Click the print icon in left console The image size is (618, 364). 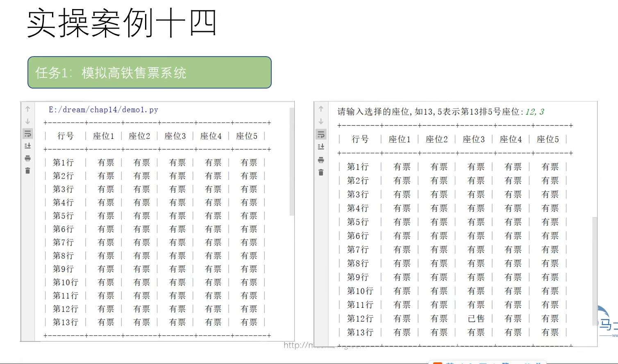tap(27, 158)
